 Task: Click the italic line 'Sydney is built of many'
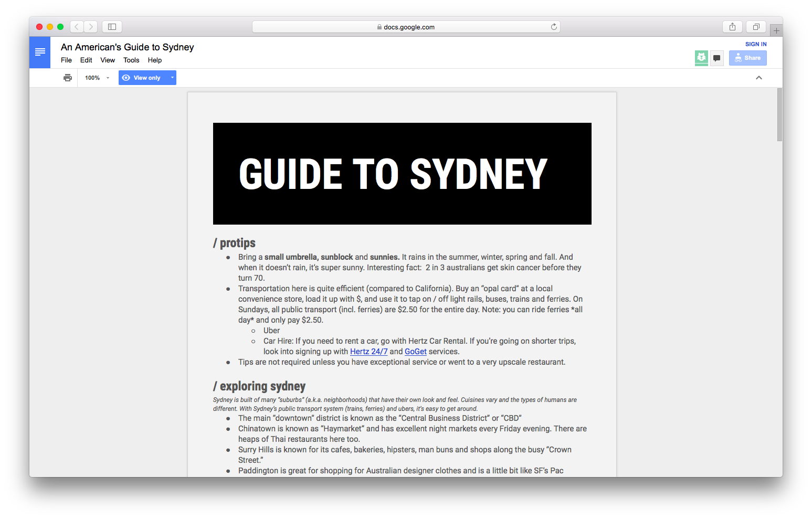coord(395,400)
